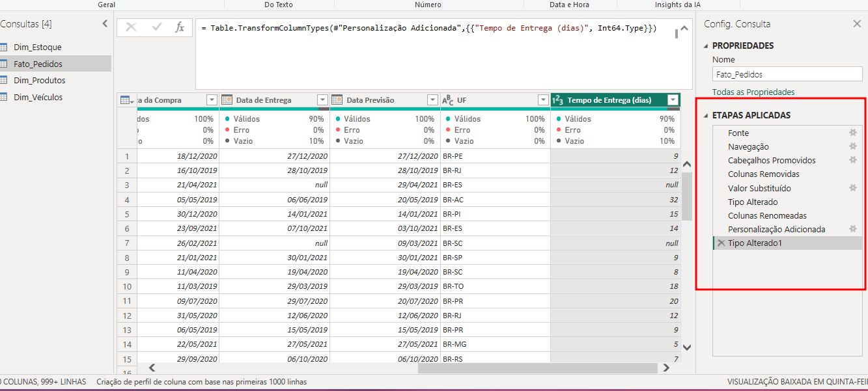Screen dimensions: 868x391
Task: Click the UF text type icon
Action: [448, 100]
